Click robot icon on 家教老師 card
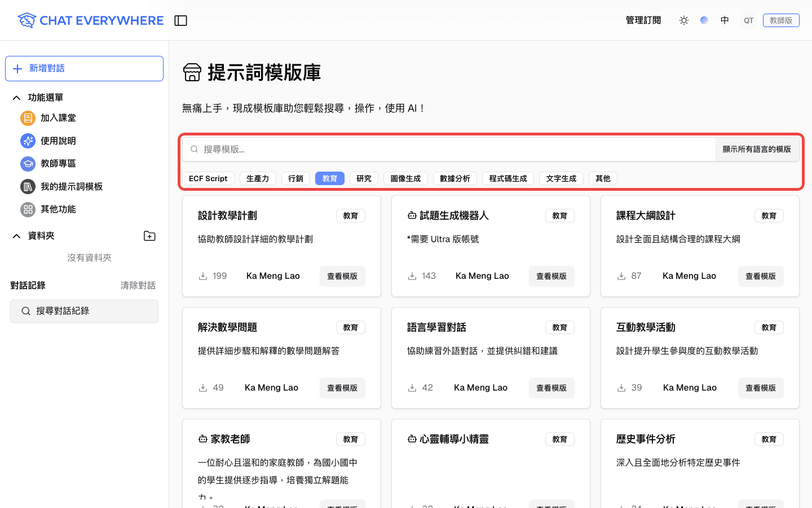This screenshot has height=508, width=812. tap(203, 439)
